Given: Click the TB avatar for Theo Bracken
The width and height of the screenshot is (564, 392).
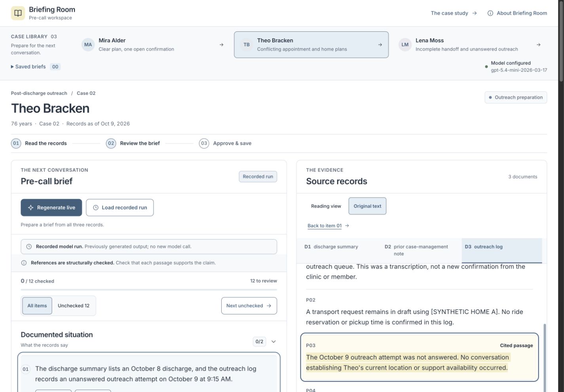Looking at the screenshot, I should (x=247, y=45).
